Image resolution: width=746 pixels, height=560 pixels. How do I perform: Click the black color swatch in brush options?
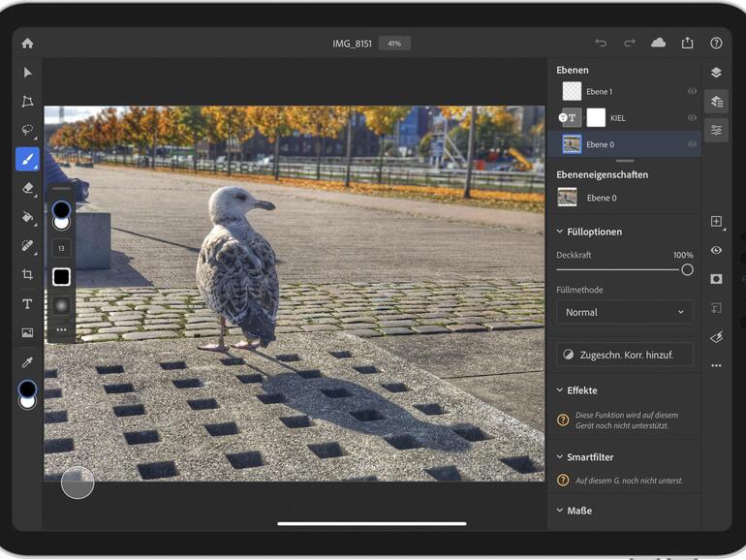[61, 277]
